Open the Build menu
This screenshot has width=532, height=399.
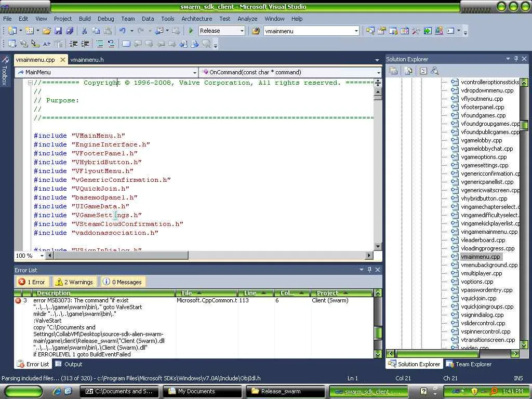[x=85, y=19]
